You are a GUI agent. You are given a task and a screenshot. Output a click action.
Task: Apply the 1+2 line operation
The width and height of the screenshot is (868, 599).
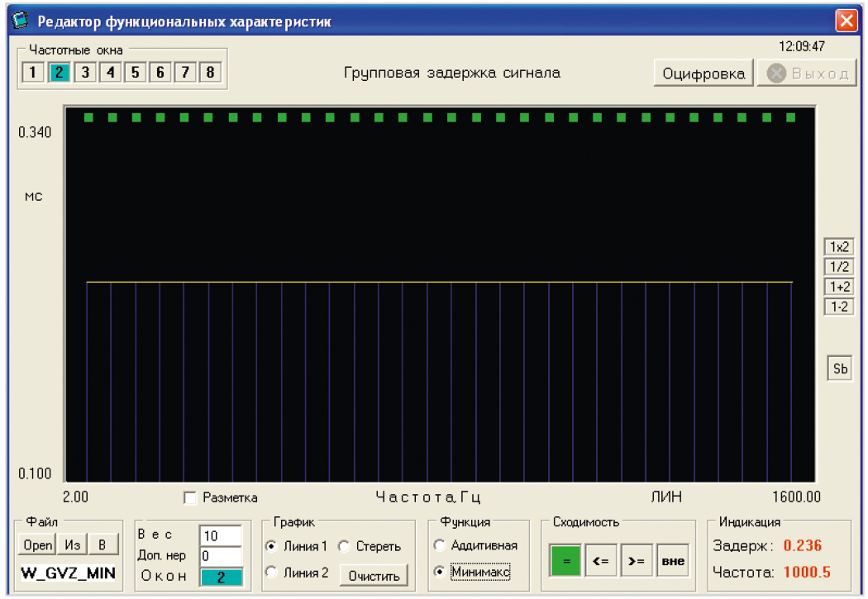839,287
